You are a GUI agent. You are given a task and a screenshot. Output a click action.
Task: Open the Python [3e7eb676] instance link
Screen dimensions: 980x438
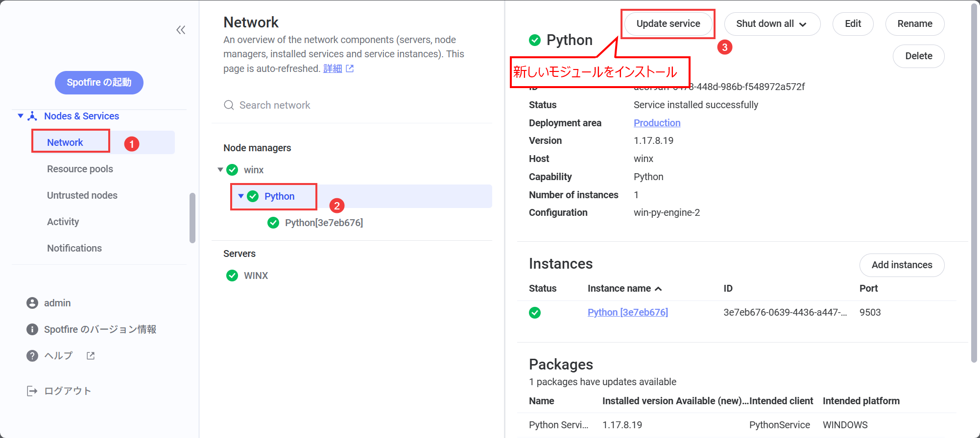tap(627, 312)
